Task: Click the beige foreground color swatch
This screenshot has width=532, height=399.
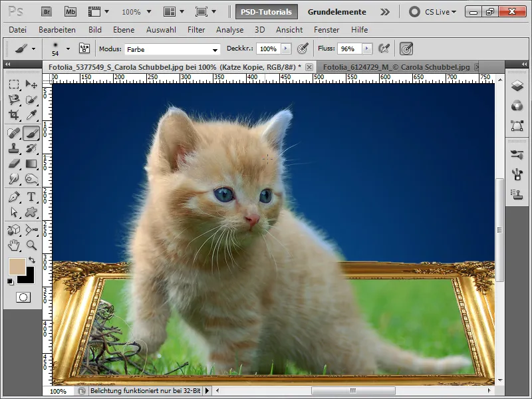Action: click(x=16, y=266)
